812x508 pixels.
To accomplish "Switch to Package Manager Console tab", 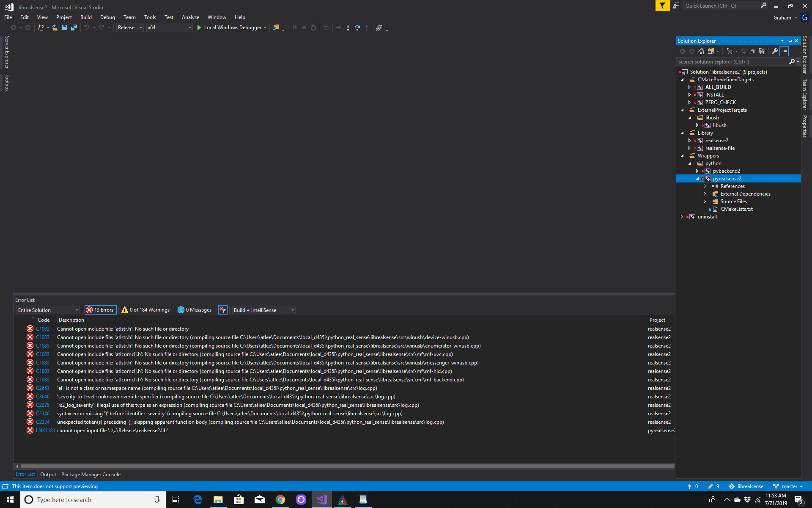I will (x=91, y=475).
